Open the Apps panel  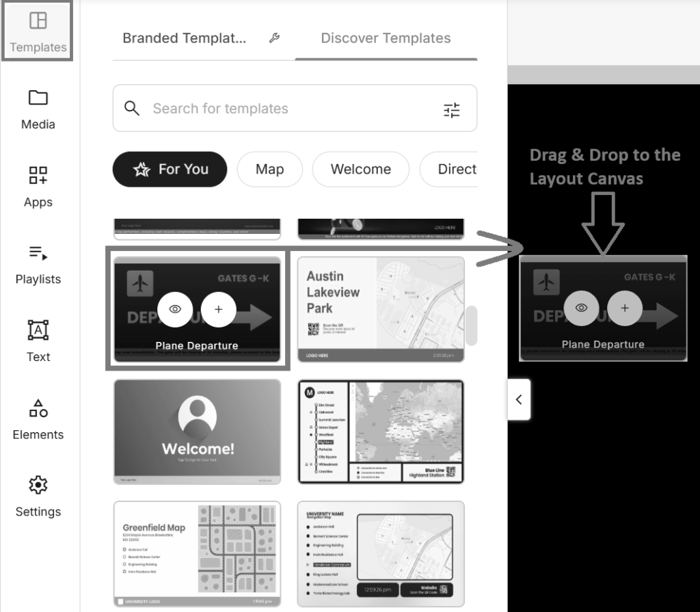tap(38, 186)
